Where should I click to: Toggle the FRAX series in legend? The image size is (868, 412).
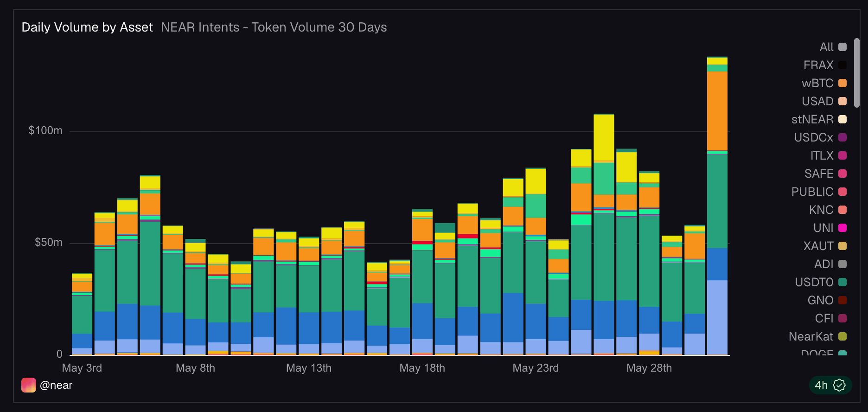pyautogui.click(x=825, y=65)
